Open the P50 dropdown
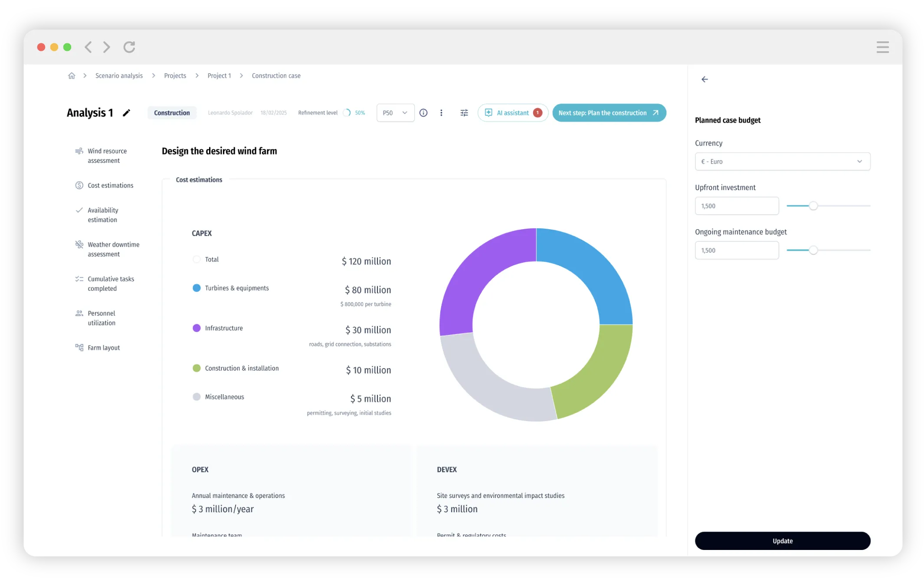This screenshot has width=924, height=586. 395,113
